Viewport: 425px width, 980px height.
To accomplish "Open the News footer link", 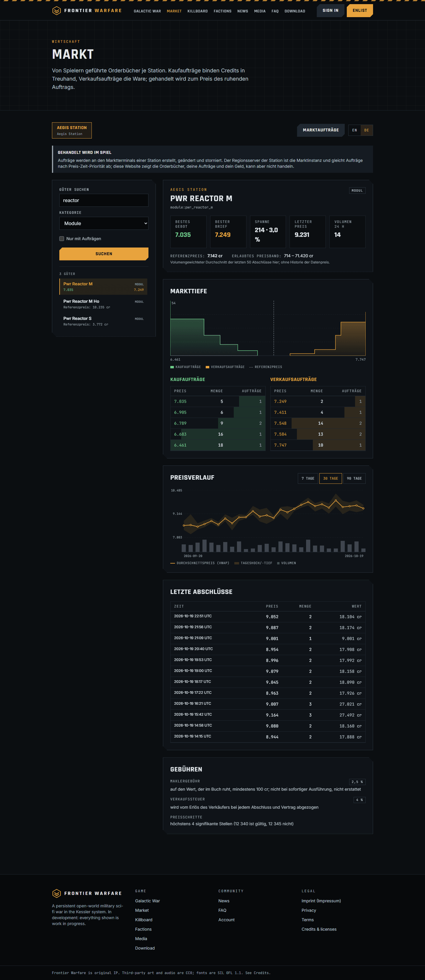I will pos(224,901).
